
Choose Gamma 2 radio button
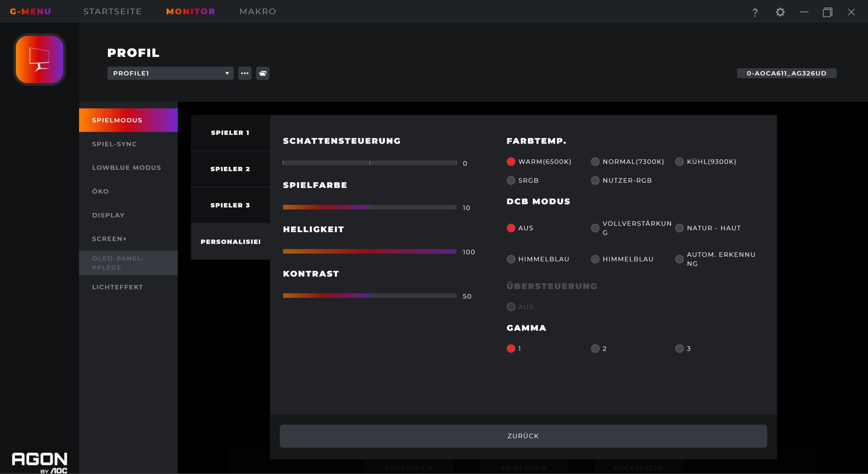(x=595, y=348)
